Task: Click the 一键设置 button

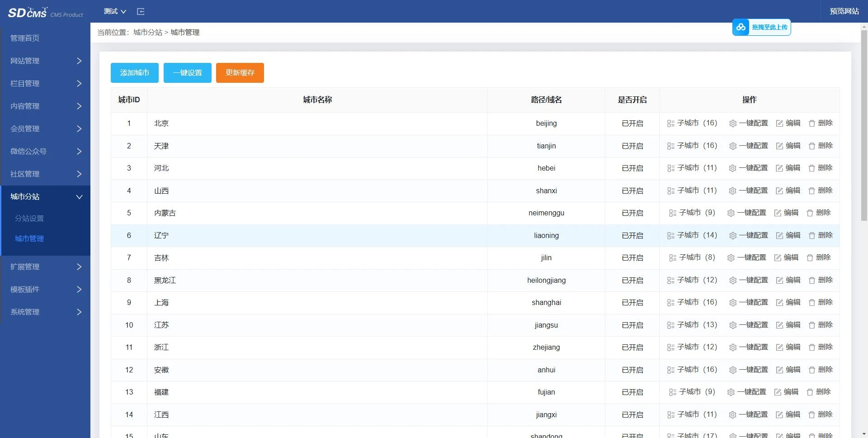Action: pyautogui.click(x=188, y=73)
